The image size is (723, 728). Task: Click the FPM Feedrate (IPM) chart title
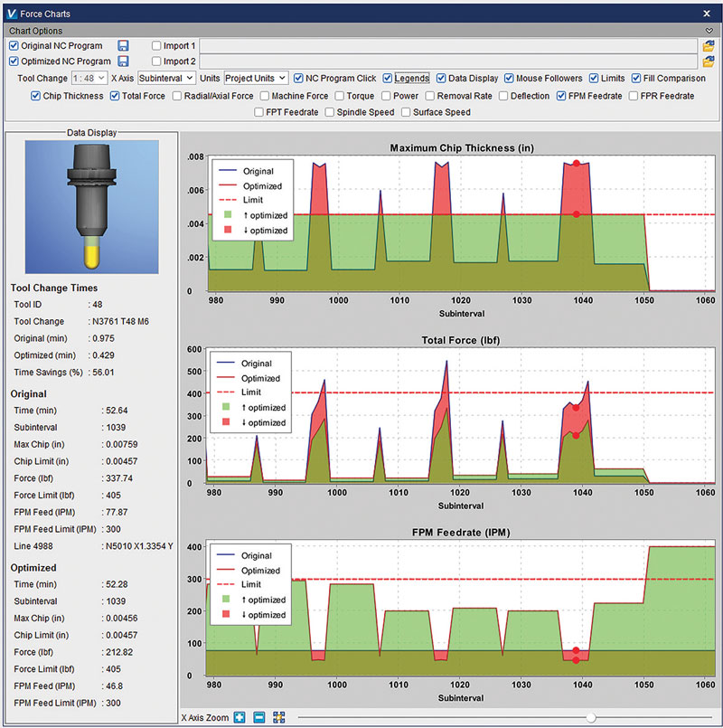461,533
